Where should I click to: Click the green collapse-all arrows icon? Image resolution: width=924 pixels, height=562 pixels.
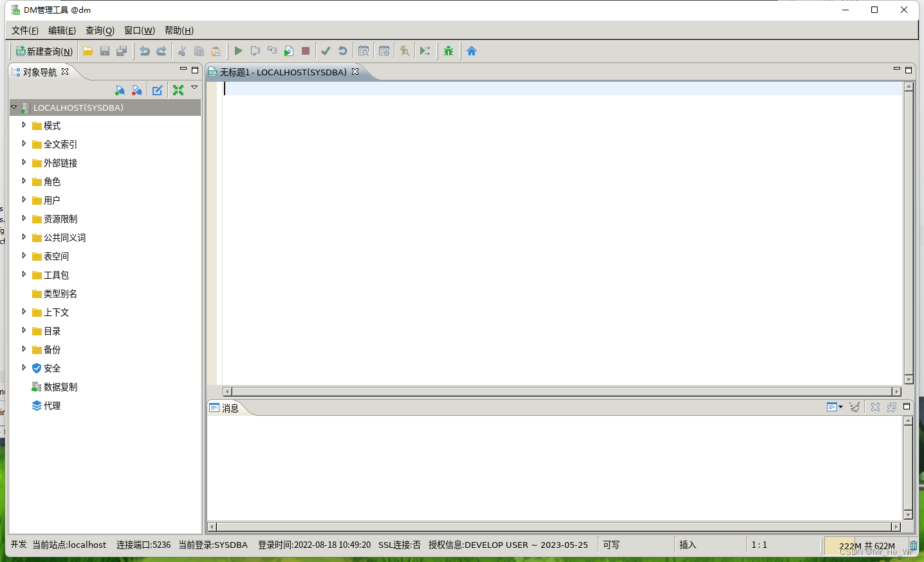tap(178, 90)
